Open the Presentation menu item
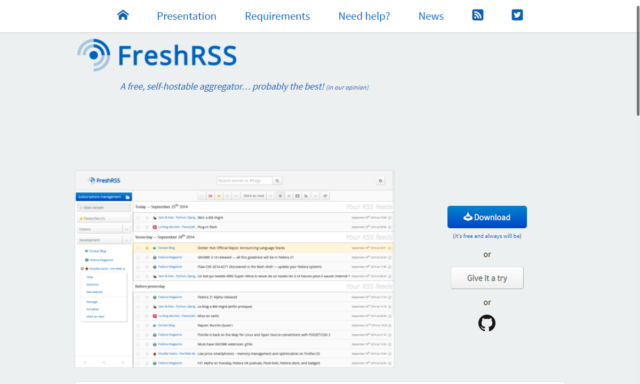640x384 pixels. coord(187,16)
